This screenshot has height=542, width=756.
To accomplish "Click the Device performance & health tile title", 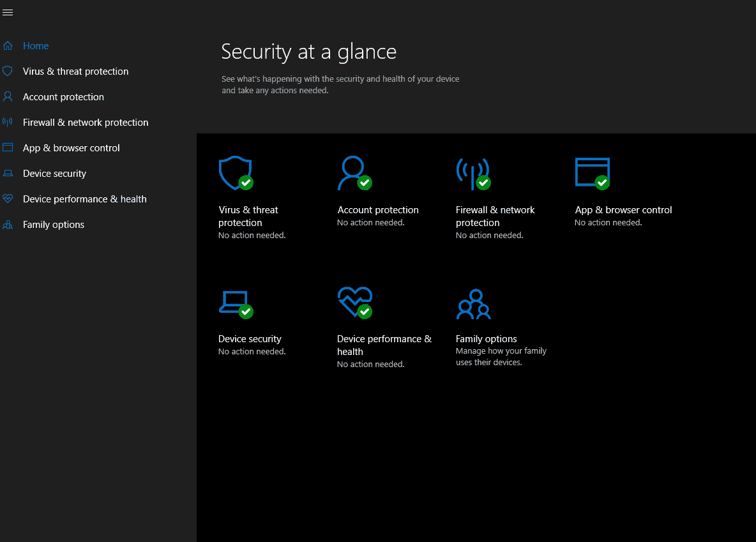I will pyautogui.click(x=384, y=345).
